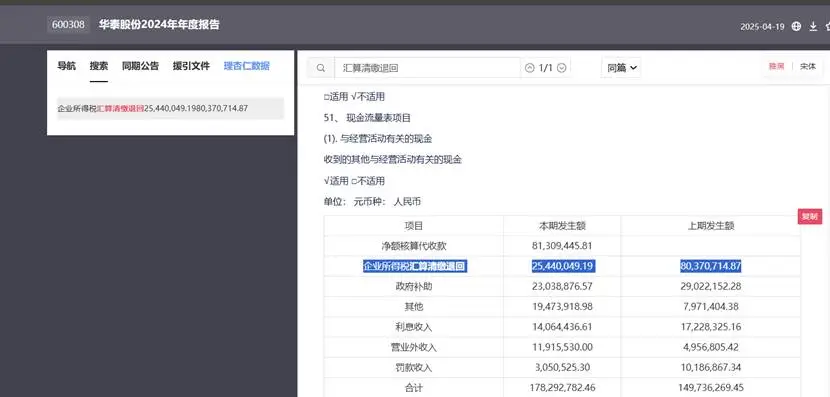Switch to the 搜索 tab
This screenshot has height=397, width=830.
98,66
